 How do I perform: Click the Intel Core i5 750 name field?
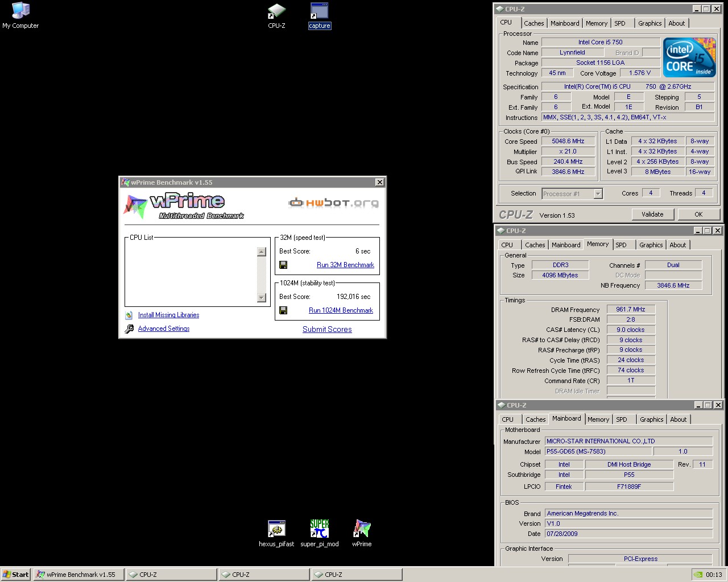pyautogui.click(x=600, y=42)
